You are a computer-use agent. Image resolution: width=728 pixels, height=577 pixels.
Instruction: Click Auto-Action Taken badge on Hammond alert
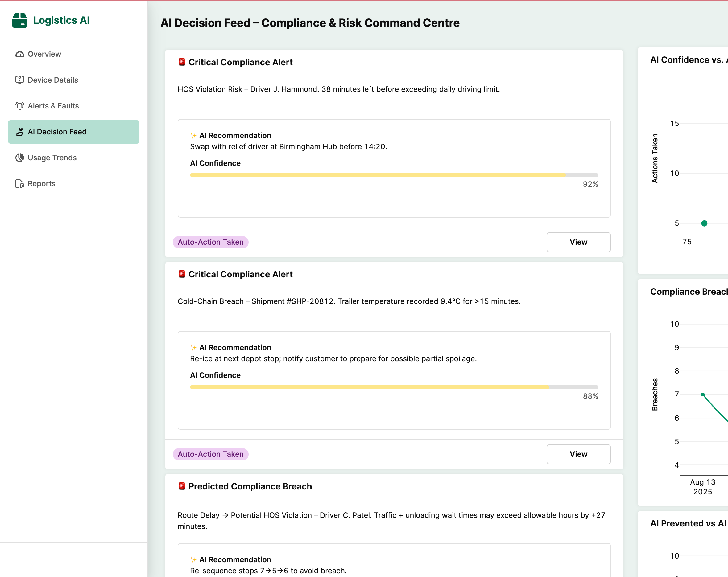[210, 242]
